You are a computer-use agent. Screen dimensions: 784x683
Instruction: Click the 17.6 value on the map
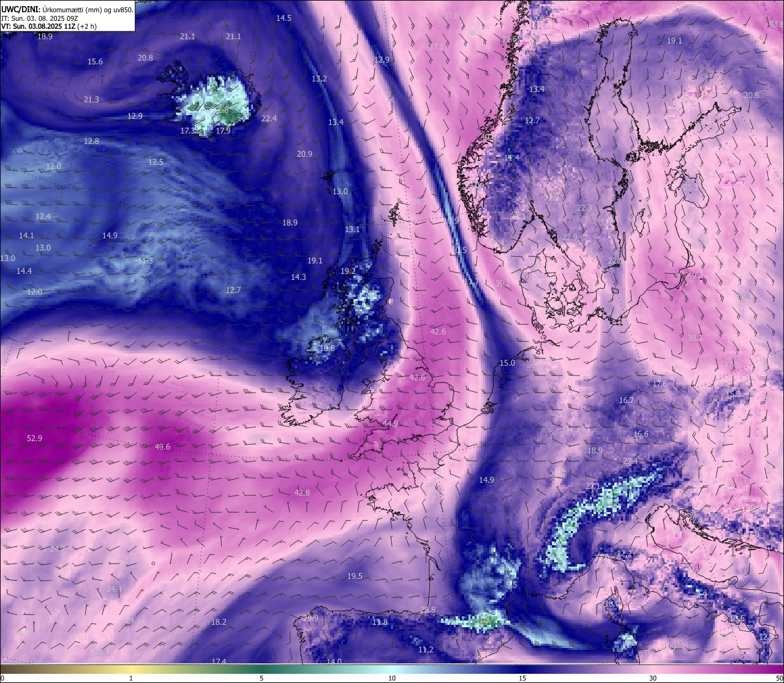tap(660, 383)
